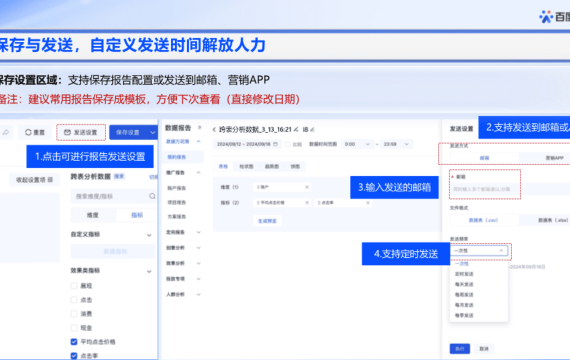This screenshot has width=570, height=360.
Task: Close the 一次性 send-frequency dropdown
Action: pos(479,251)
